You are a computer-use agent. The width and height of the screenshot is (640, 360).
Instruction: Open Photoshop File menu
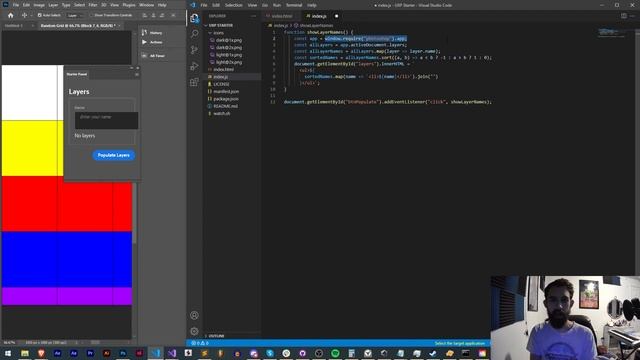coord(16,5)
